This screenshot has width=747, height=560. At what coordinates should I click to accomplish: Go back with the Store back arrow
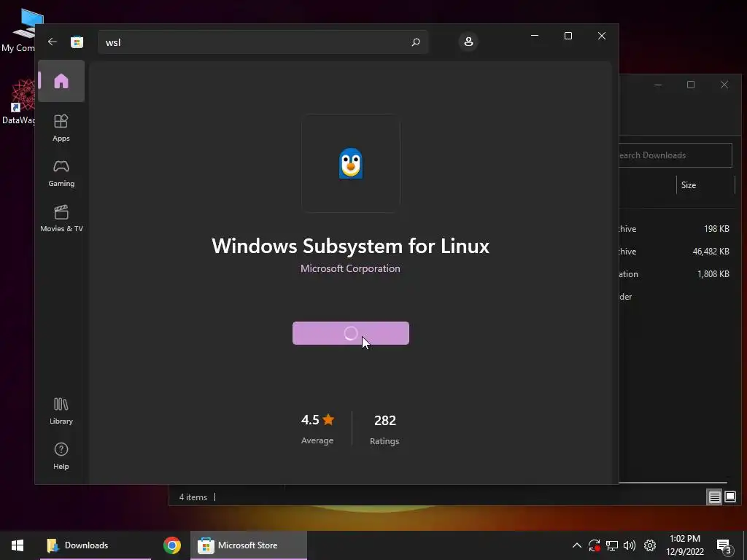click(x=53, y=42)
